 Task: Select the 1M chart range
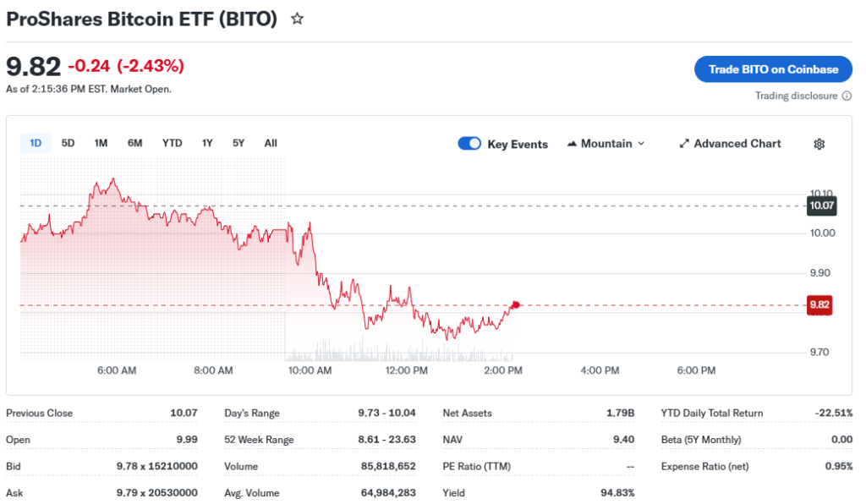(x=101, y=143)
